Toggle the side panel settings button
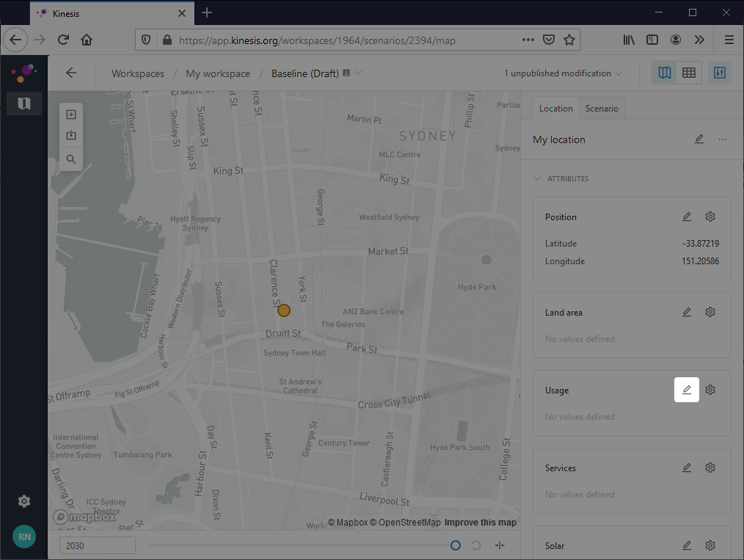This screenshot has height=560, width=744. pos(720,73)
